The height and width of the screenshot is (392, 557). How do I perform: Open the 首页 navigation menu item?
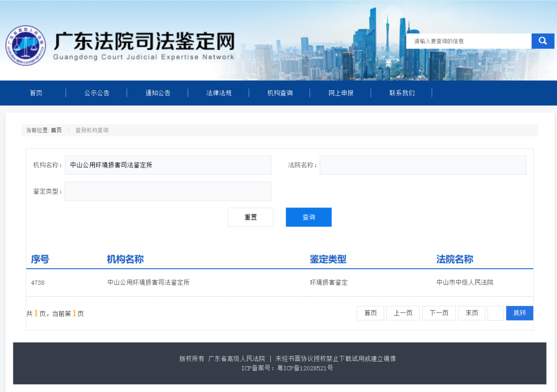click(x=36, y=93)
